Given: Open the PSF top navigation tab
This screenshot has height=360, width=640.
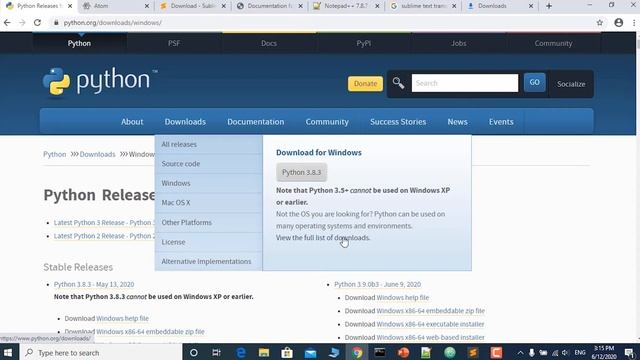Looking at the screenshot, I should tap(174, 43).
